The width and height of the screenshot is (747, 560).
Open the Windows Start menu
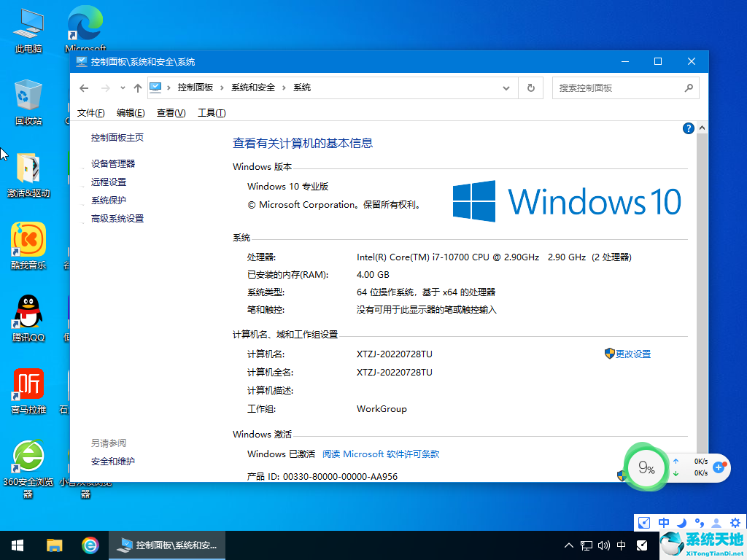click(x=18, y=545)
